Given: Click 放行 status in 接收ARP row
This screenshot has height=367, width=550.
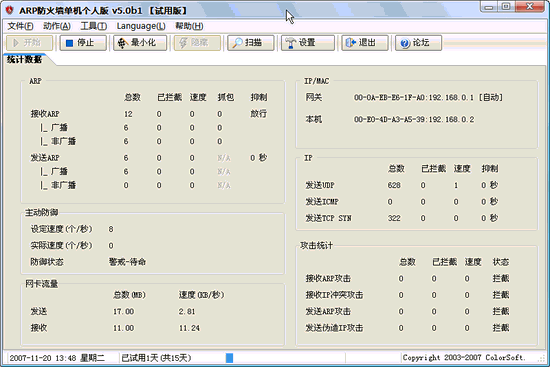Looking at the screenshot, I should [259, 114].
